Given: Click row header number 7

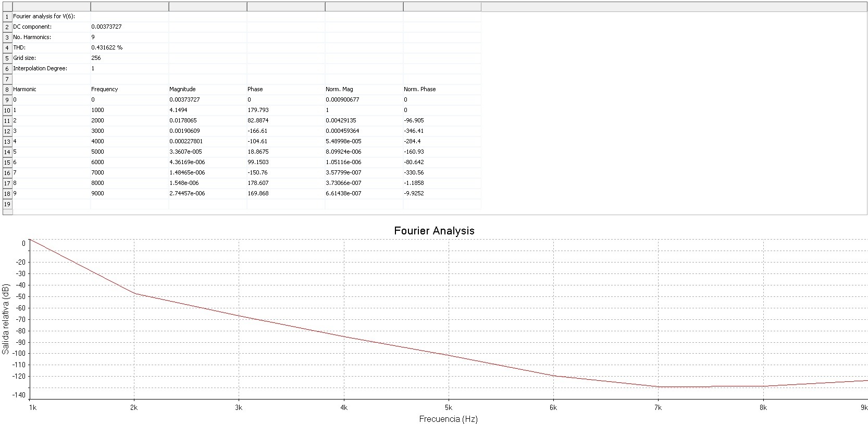Looking at the screenshot, I should pos(7,79).
